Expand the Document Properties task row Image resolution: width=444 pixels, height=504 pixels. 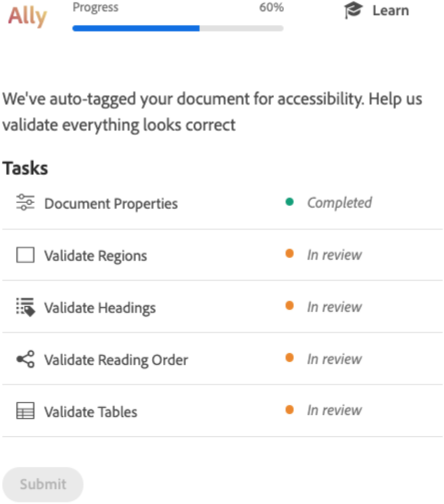(111, 203)
